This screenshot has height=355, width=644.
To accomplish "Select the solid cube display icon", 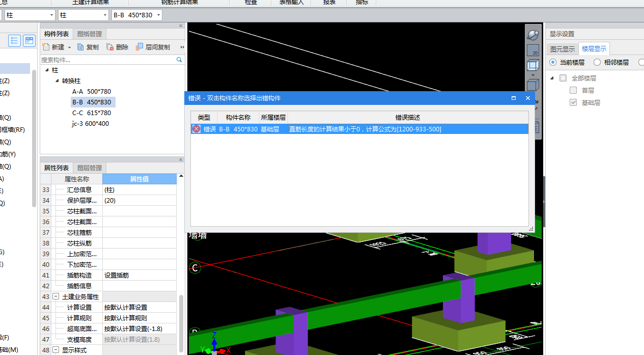I will point(533,85).
